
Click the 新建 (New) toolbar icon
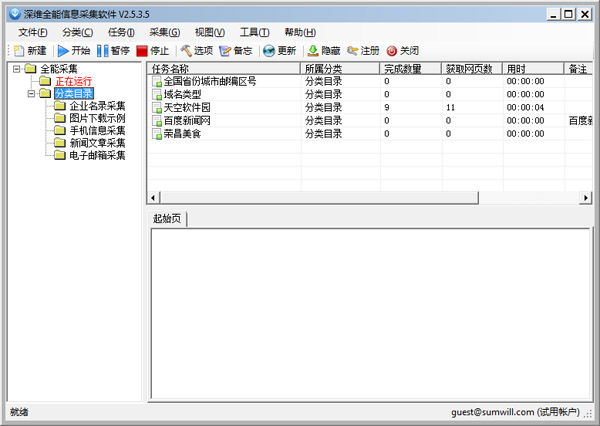coord(29,50)
